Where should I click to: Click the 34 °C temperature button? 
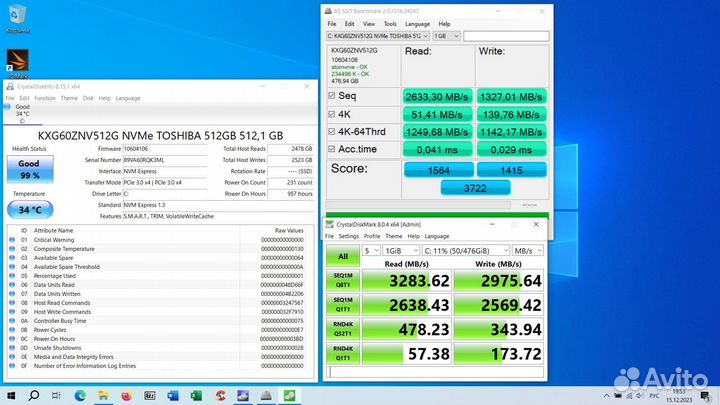(30, 210)
